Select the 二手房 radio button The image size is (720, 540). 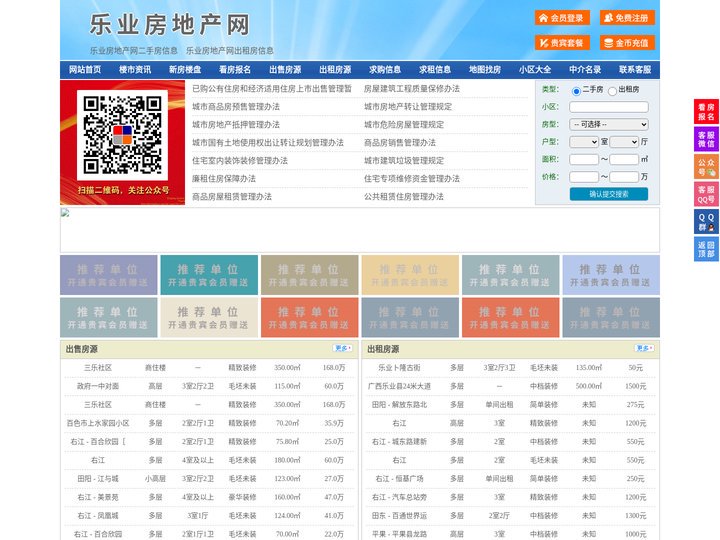(576, 91)
